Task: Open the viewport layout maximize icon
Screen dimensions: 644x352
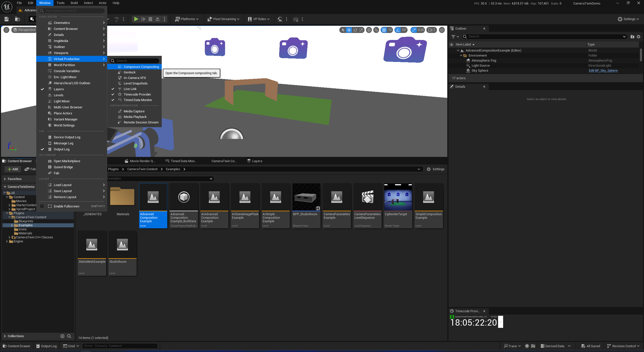Action: pos(442,30)
